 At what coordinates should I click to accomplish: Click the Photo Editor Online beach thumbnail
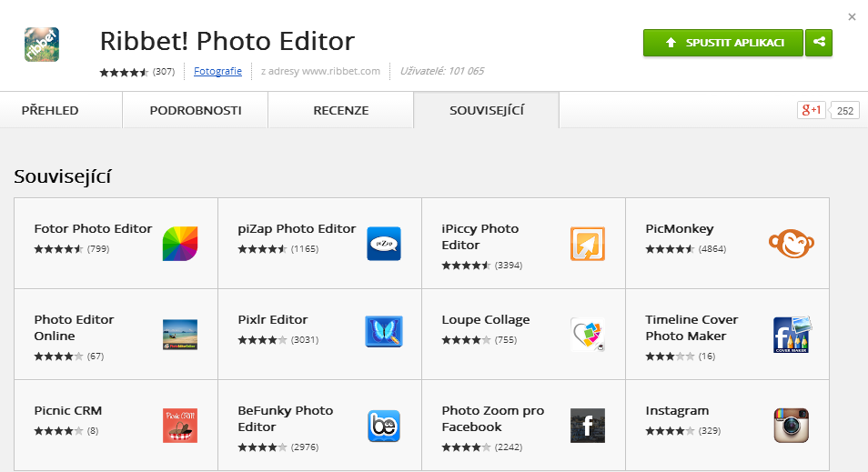(x=180, y=334)
